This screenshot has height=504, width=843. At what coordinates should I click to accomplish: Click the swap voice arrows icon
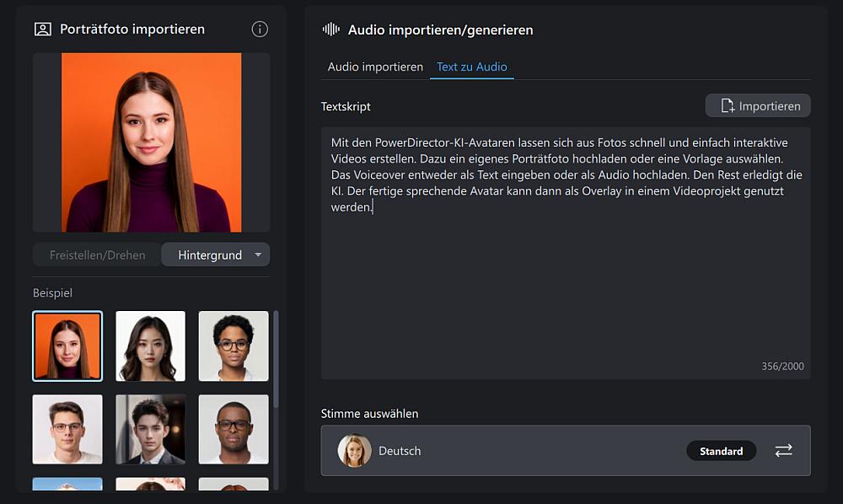[783, 450]
